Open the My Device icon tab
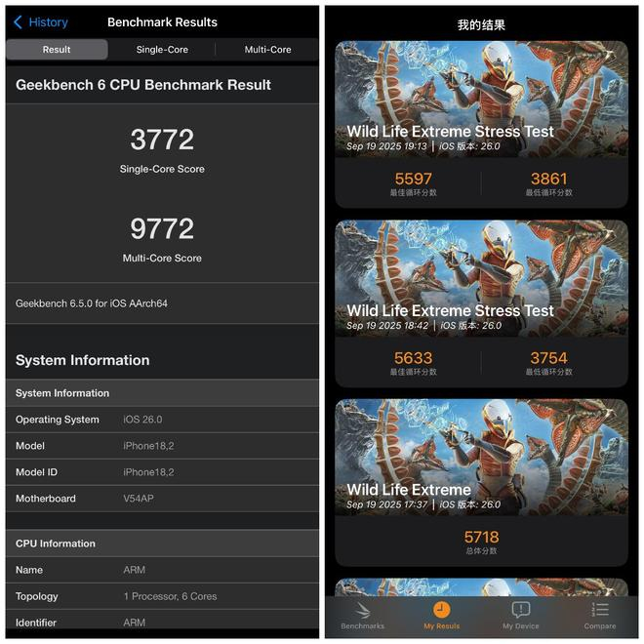Image resolution: width=644 pixels, height=644 pixels. (x=521, y=610)
